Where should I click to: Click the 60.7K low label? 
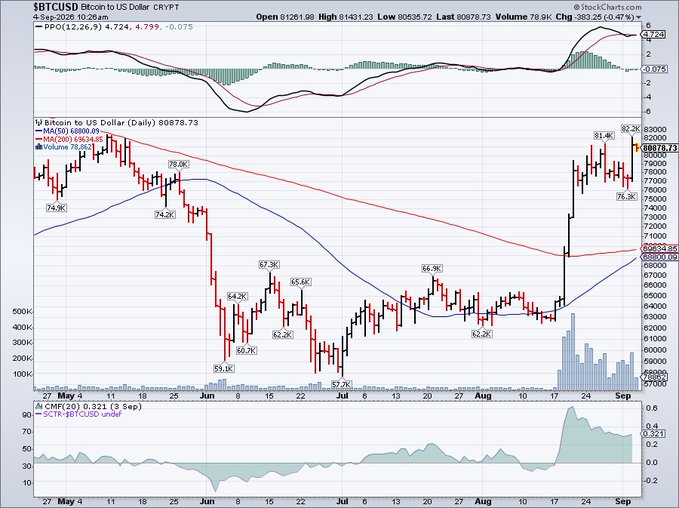(246, 350)
